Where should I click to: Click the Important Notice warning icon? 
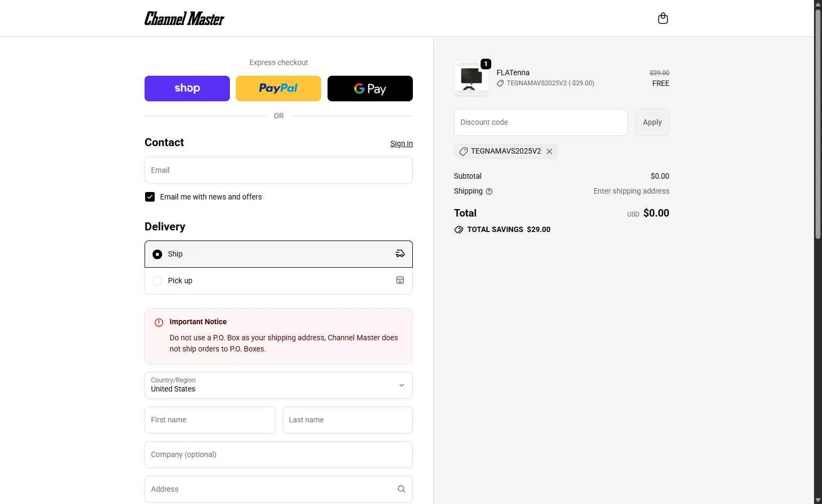[x=159, y=323]
